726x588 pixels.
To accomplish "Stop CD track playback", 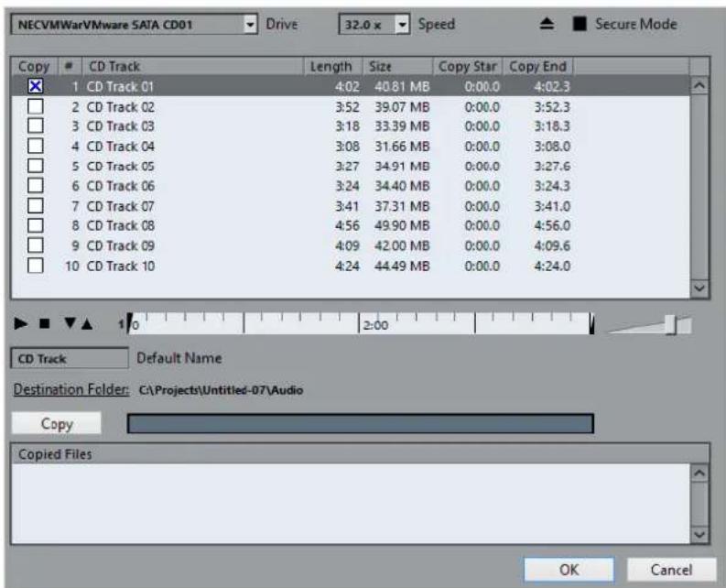I will point(45,323).
